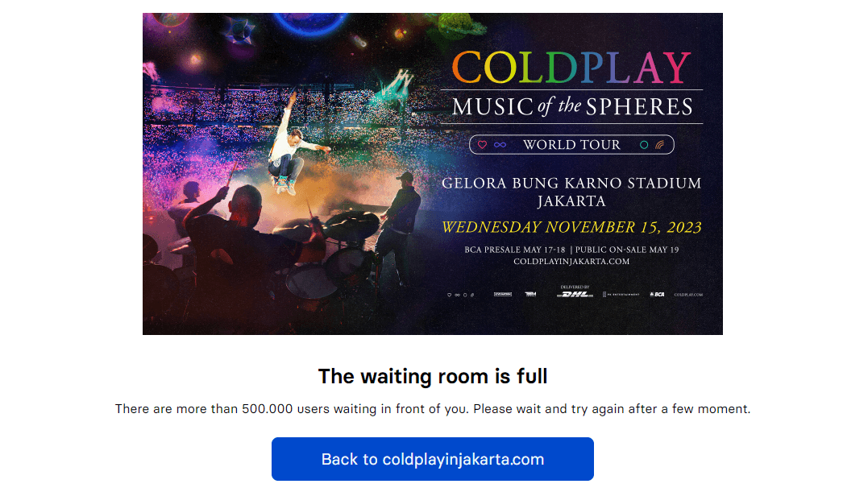Viewport: 868px width, 488px height.
Task: Click the Gelora Bung Karno Stadium text
Action: pyautogui.click(x=571, y=184)
